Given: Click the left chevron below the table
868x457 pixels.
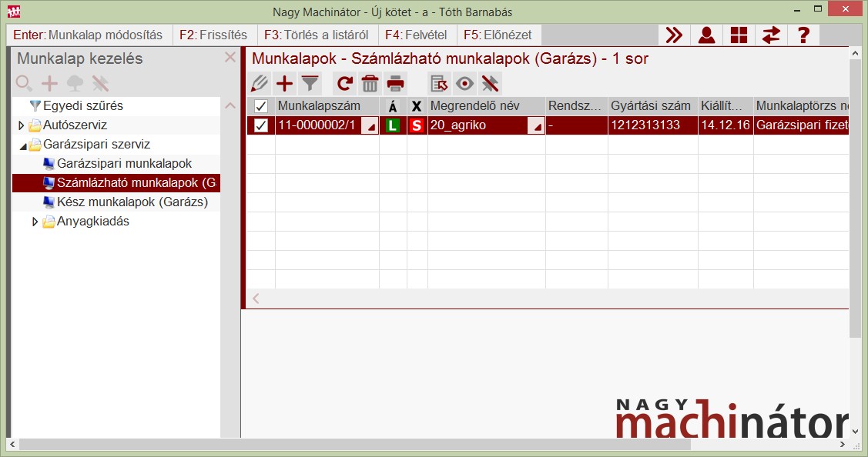Looking at the screenshot, I should (x=256, y=299).
